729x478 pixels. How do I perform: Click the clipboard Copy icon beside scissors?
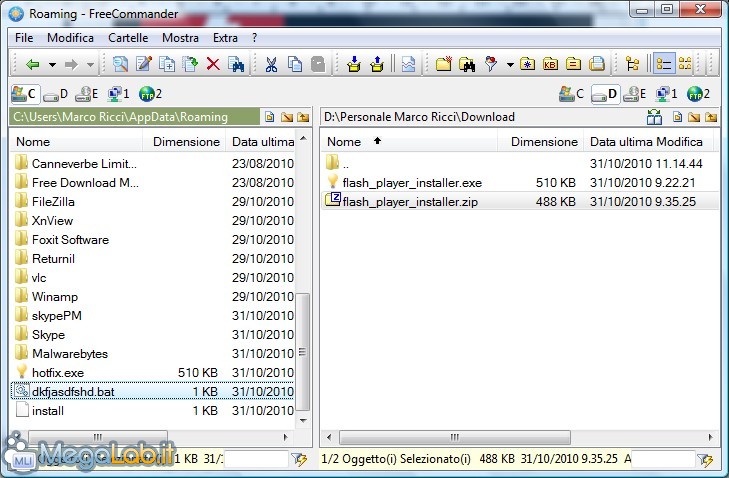pos(295,64)
